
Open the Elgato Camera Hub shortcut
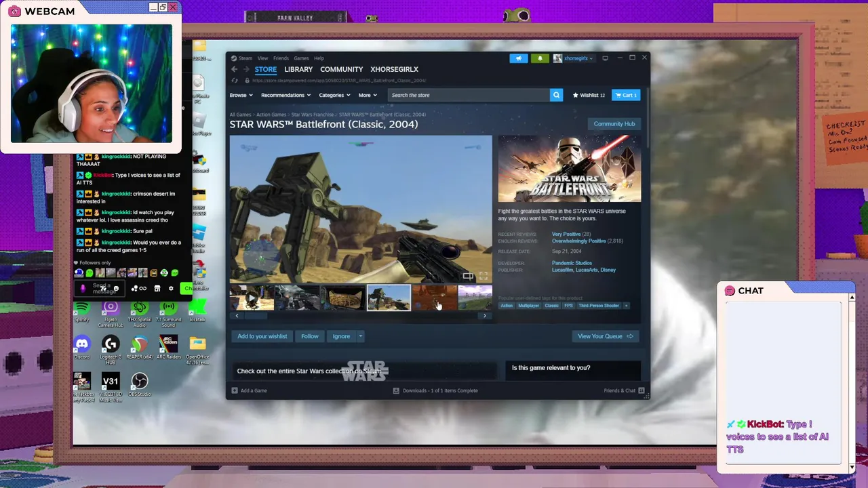pyautogui.click(x=111, y=314)
